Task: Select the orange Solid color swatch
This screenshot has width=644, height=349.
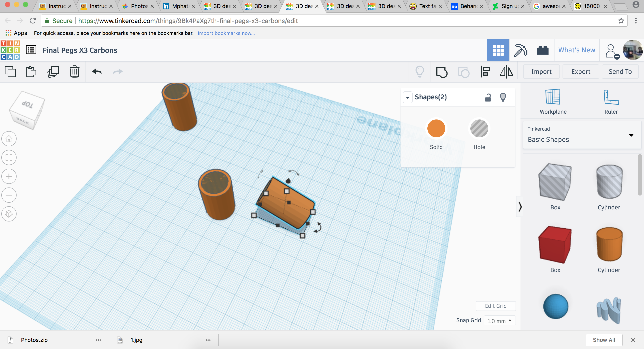Action: click(x=436, y=128)
